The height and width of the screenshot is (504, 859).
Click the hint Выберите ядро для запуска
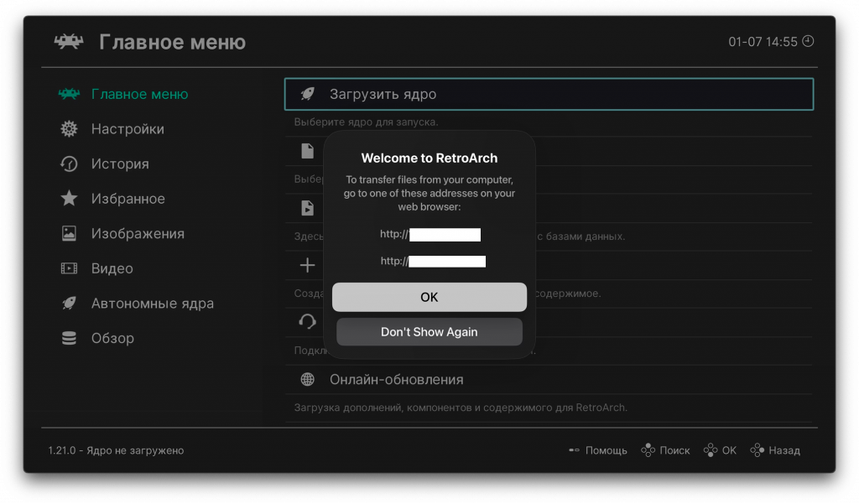click(366, 122)
